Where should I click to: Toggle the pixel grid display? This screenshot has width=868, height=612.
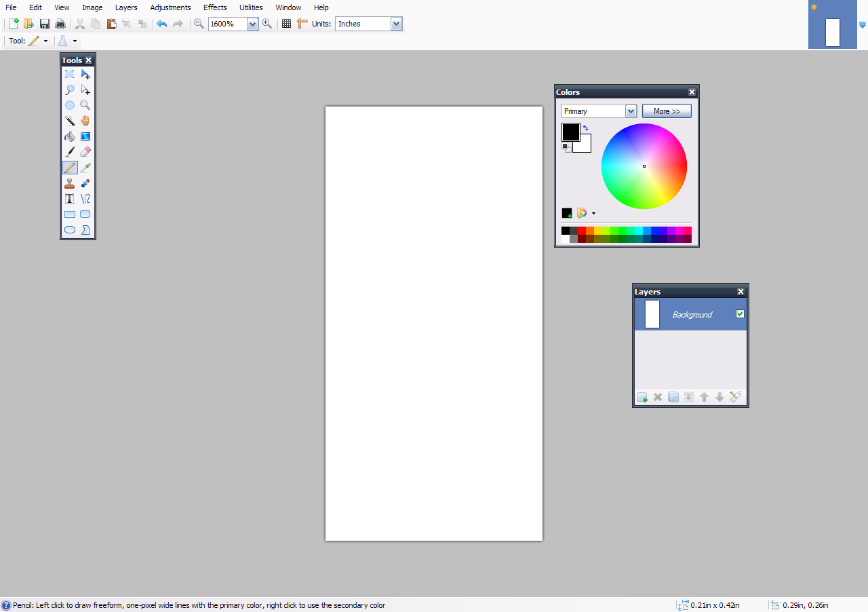click(286, 24)
